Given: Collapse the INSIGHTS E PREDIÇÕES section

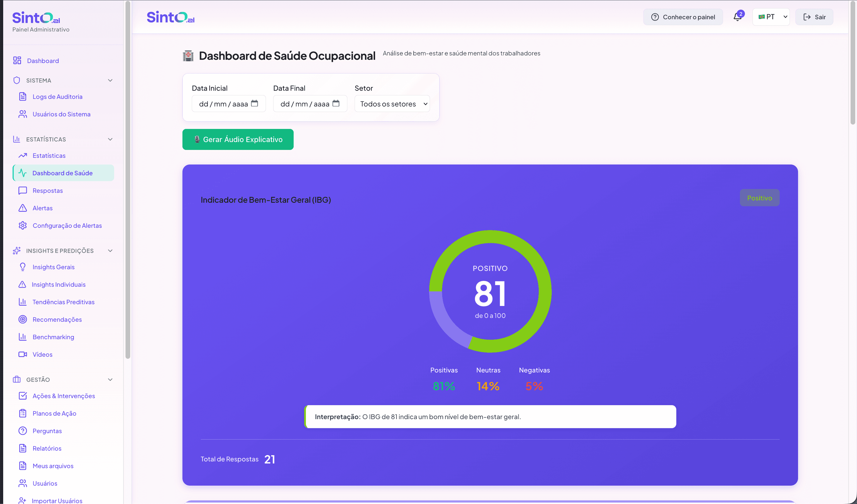Looking at the screenshot, I should 110,251.
